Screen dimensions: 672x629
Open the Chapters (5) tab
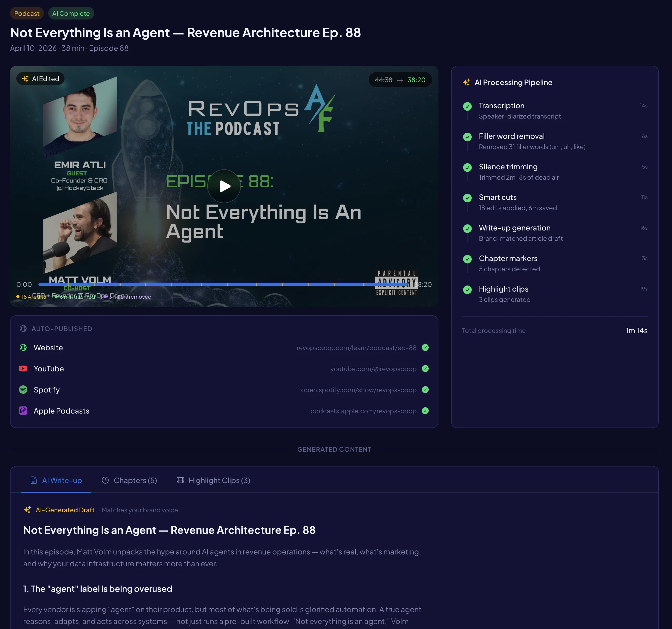tap(135, 480)
